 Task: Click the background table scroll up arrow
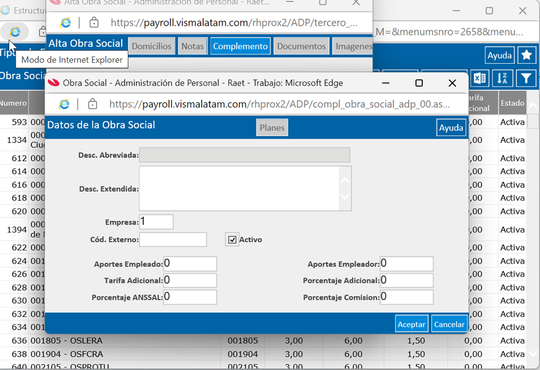tap(533, 107)
